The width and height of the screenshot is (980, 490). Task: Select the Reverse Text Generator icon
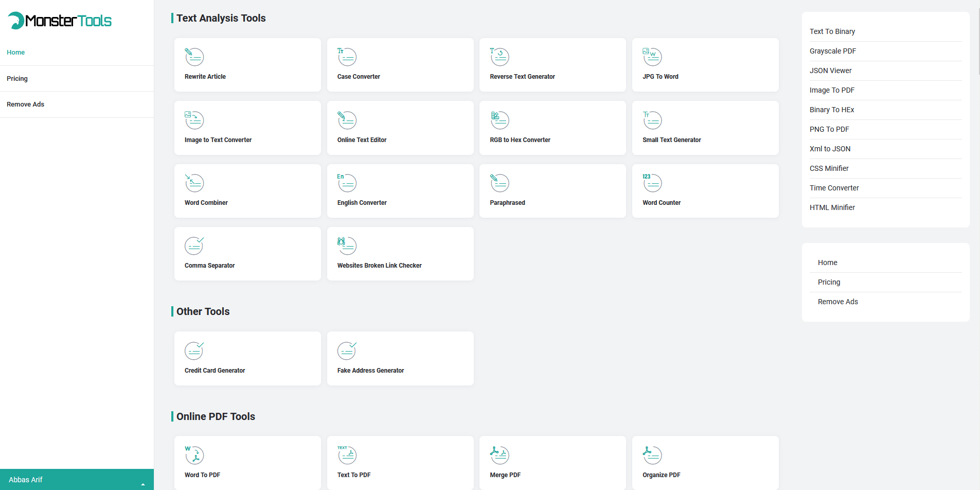tap(499, 57)
